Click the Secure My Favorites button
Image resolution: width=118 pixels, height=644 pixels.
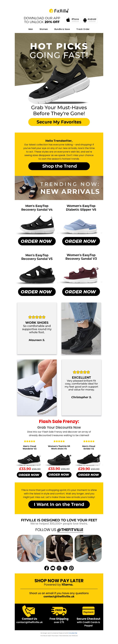pyautogui.click(x=59, y=122)
